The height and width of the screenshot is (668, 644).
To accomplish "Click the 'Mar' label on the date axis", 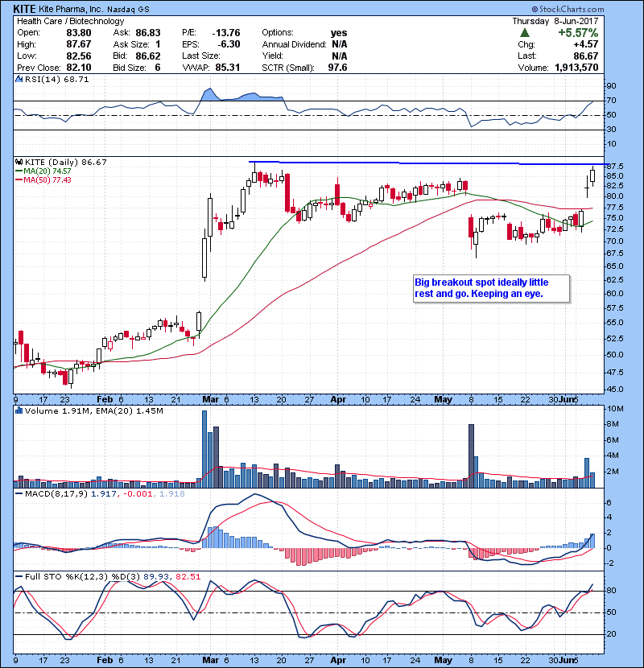I will point(210,398).
